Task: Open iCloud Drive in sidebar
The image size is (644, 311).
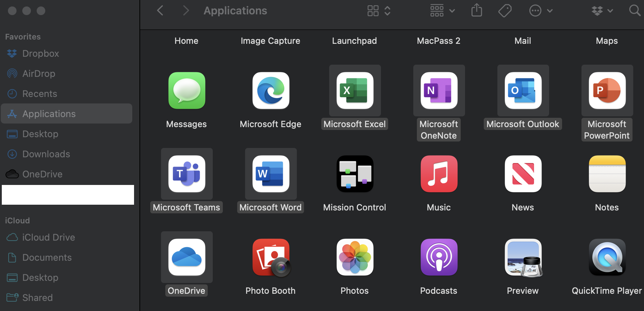Action: 49,237
